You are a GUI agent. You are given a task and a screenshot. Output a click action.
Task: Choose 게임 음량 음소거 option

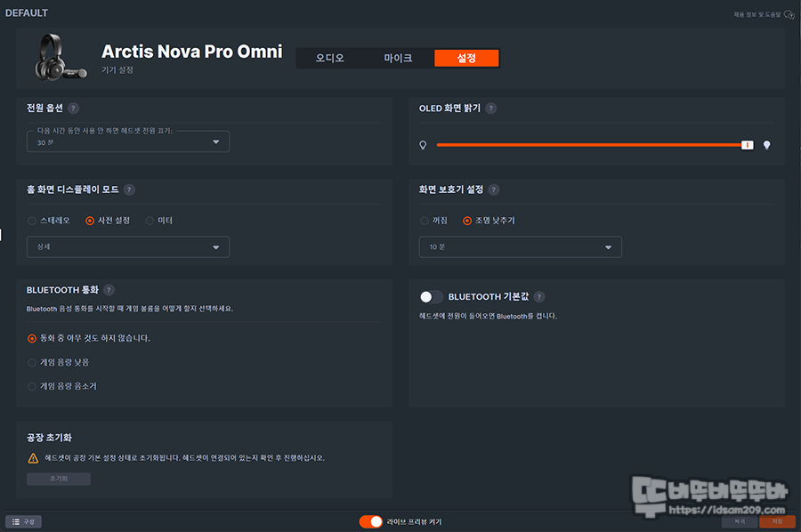(32, 386)
